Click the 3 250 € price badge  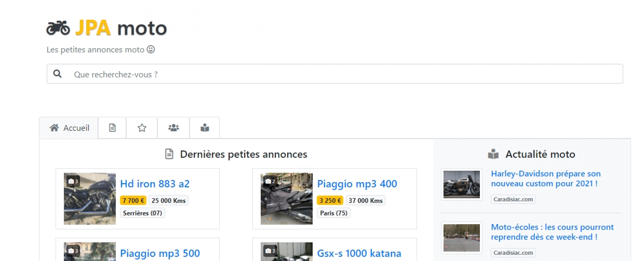pyautogui.click(x=330, y=201)
